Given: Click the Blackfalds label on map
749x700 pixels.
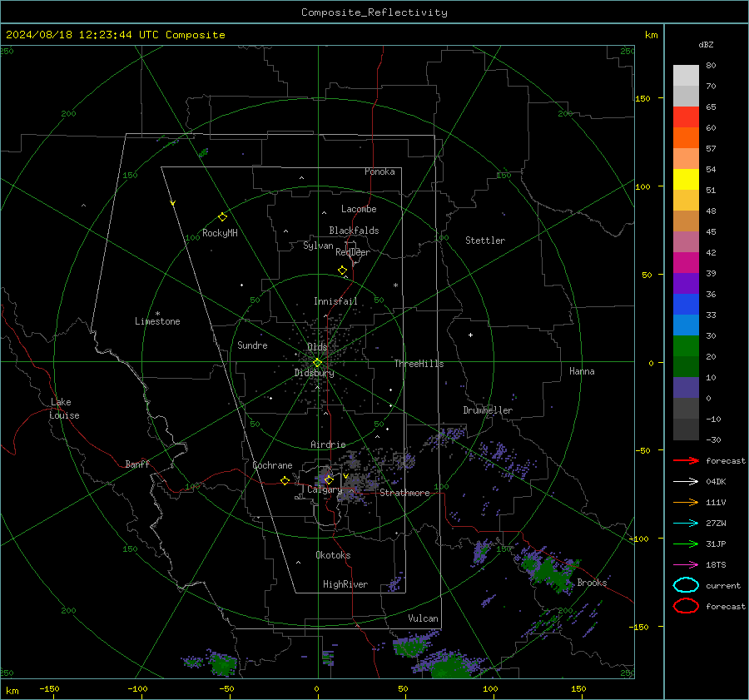Looking at the screenshot, I should click(x=354, y=231).
